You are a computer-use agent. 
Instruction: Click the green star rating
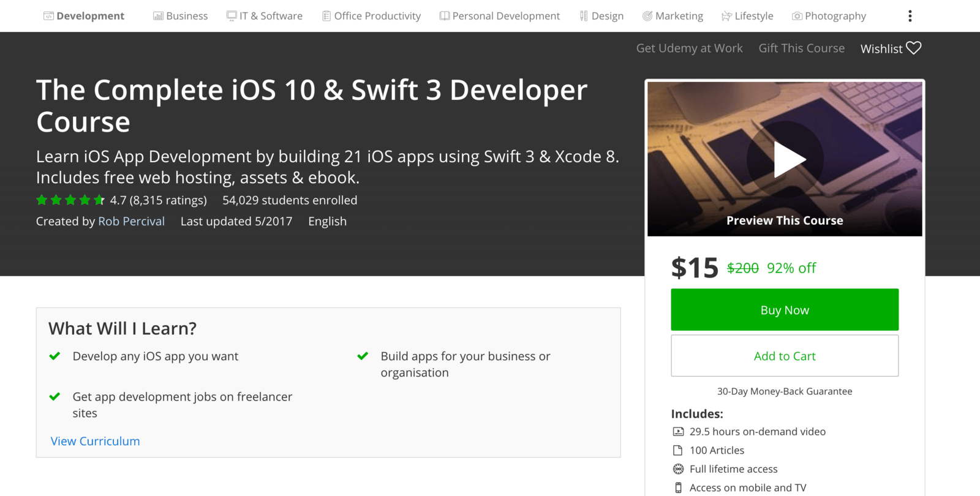pos(70,200)
